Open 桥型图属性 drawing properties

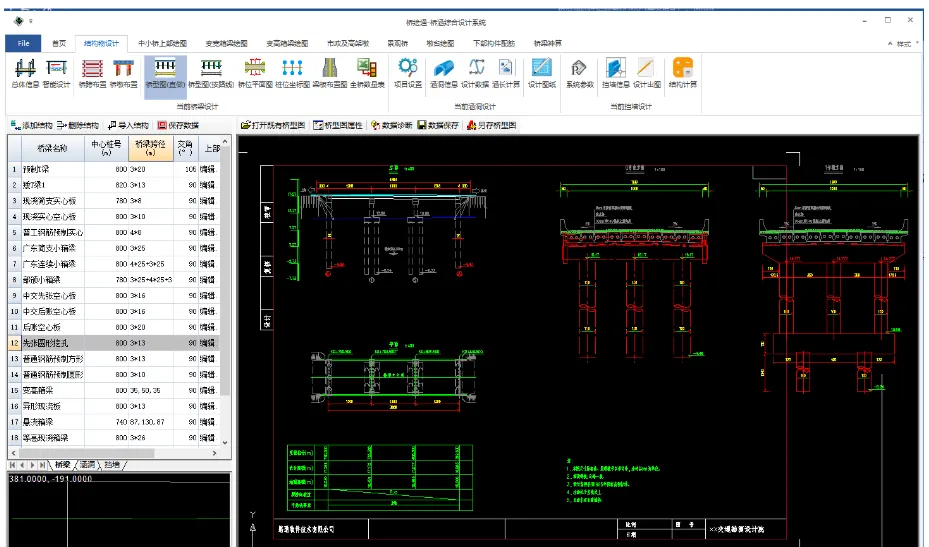[338, 125]
